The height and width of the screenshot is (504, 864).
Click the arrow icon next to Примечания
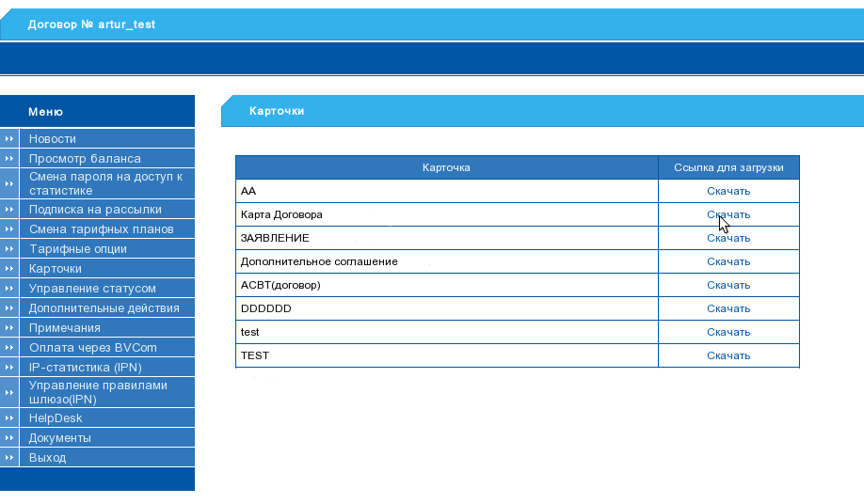pyautogui.click(x=9, y=328)
